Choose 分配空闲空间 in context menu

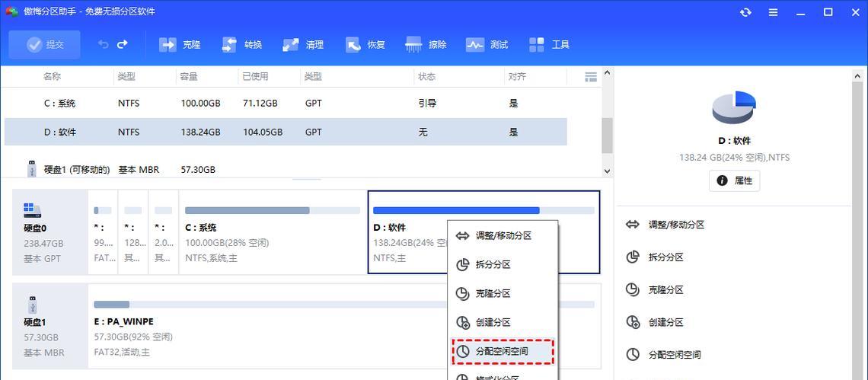tap(503, 351)
